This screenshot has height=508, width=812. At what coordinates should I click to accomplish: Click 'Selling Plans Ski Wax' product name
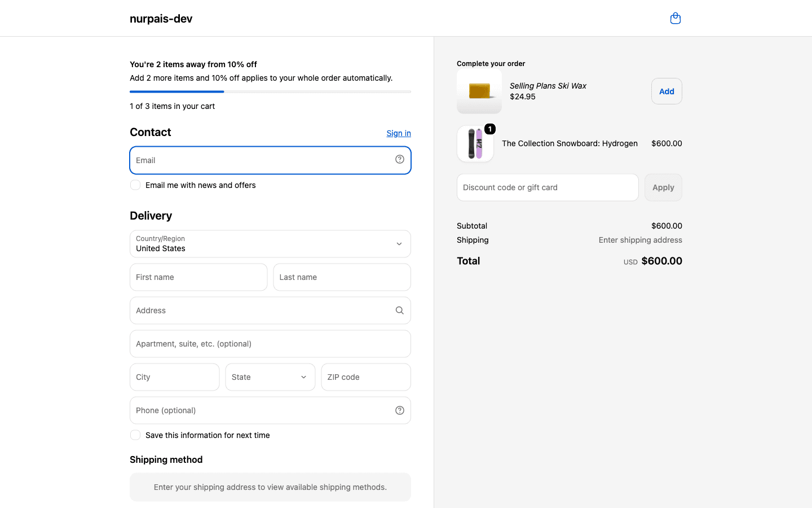coord(548,86)
